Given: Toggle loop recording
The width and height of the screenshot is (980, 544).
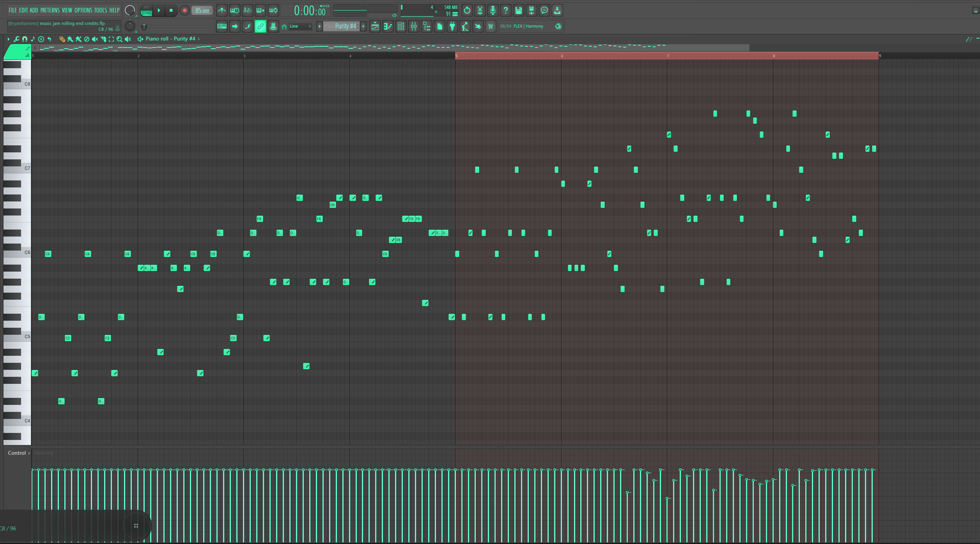Looking at the screenshot, I should click(273, 11).
